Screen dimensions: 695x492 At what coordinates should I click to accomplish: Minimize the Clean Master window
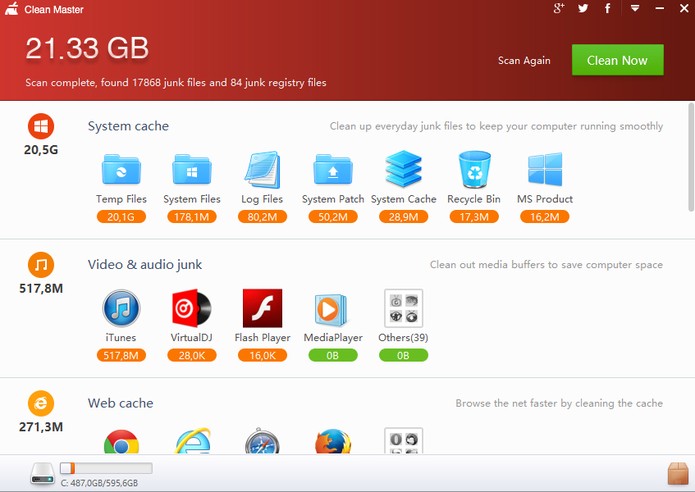click(x=660, y=8)
